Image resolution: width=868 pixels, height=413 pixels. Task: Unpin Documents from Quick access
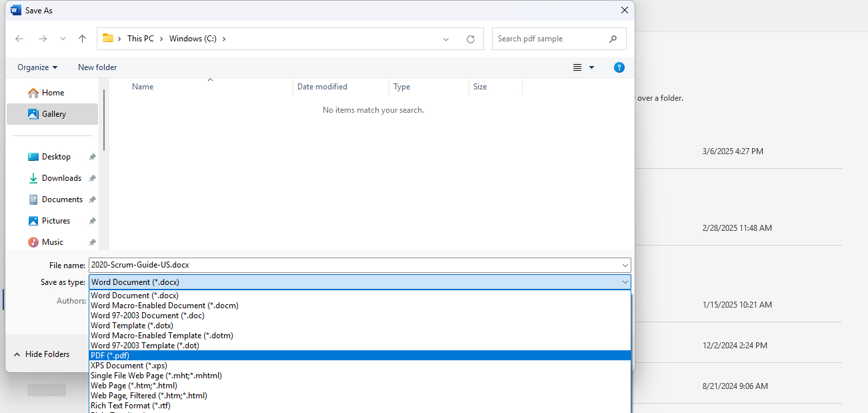coord(94,199)
